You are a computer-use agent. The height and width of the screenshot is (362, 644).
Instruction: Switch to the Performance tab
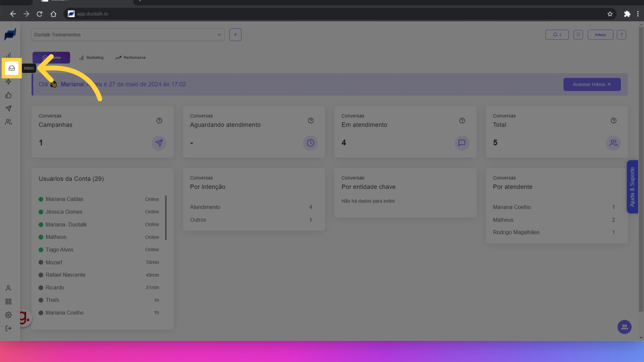130,58
